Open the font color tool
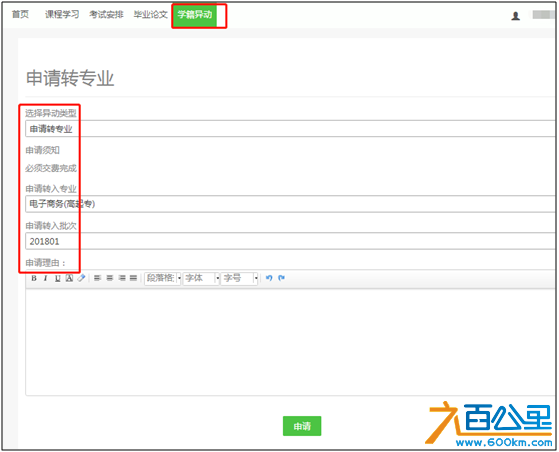Screen dimensions: 559x452 point(70,278)
